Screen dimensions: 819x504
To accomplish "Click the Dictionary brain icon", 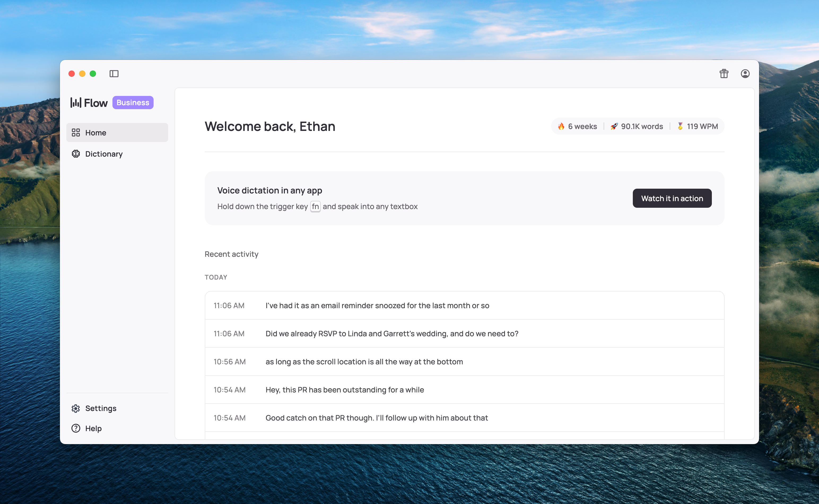I will (x=76, y=154).
